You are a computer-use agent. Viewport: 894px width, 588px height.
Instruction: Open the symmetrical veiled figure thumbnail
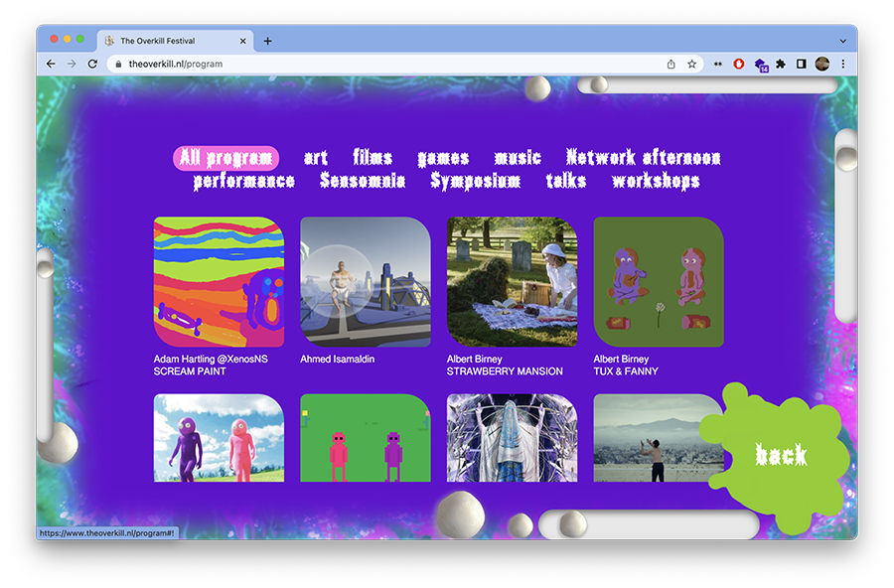point(512,438)
